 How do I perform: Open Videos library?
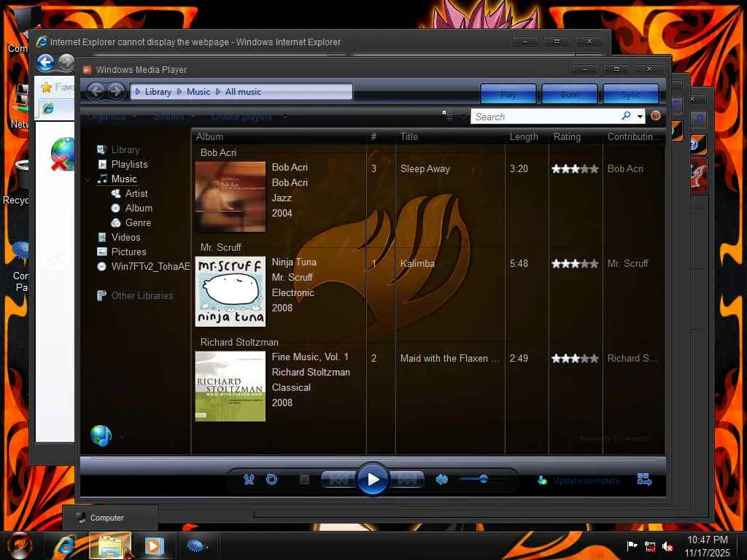125,237
